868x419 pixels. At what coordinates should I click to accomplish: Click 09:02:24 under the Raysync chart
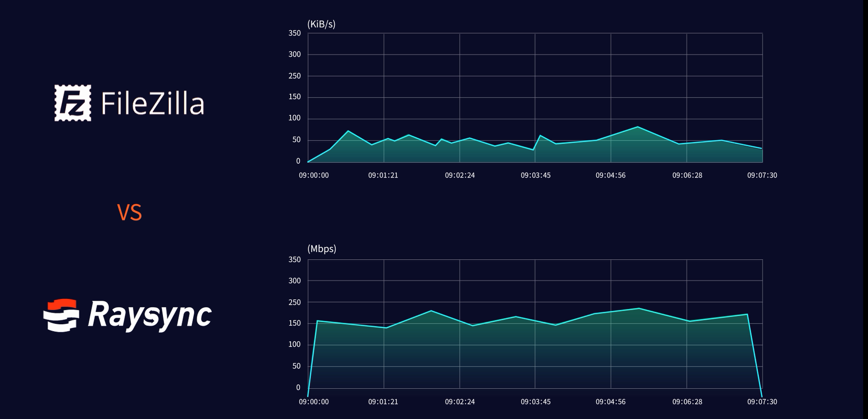coord(460,402)
